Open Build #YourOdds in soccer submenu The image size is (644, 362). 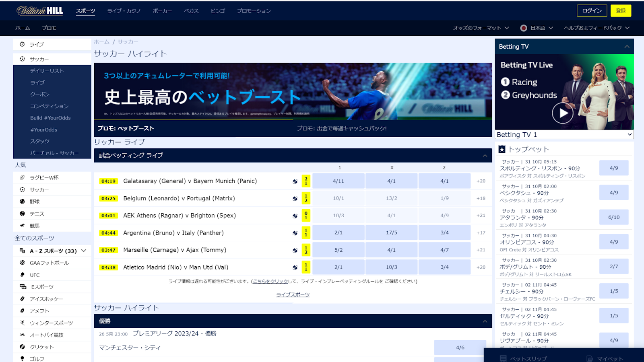[50, 118]
